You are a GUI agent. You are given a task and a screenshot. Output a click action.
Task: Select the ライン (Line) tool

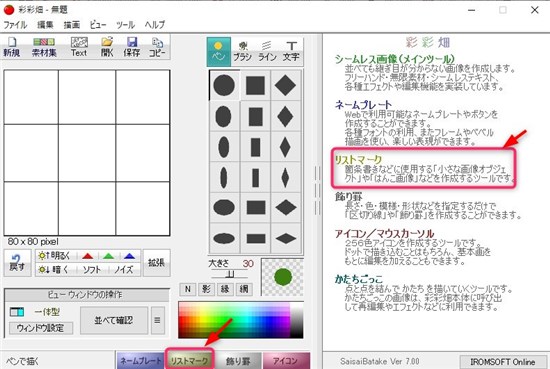click(267, 52)
